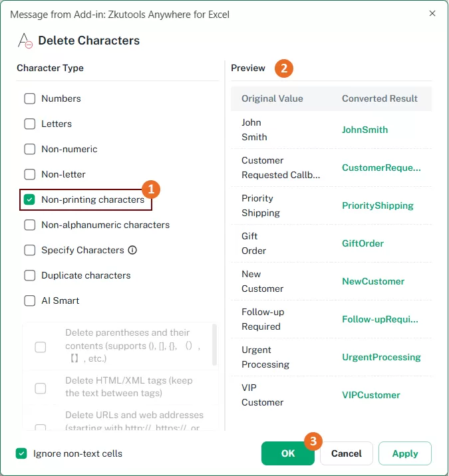
Task: Select the UrgentProcessing converted result
Action: pyautogui.click(x=381, y=357)
